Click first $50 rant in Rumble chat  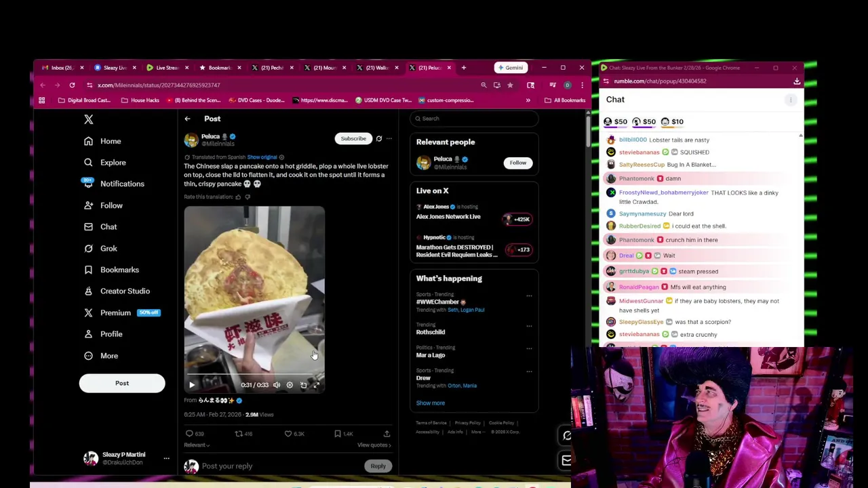point(615,122)
